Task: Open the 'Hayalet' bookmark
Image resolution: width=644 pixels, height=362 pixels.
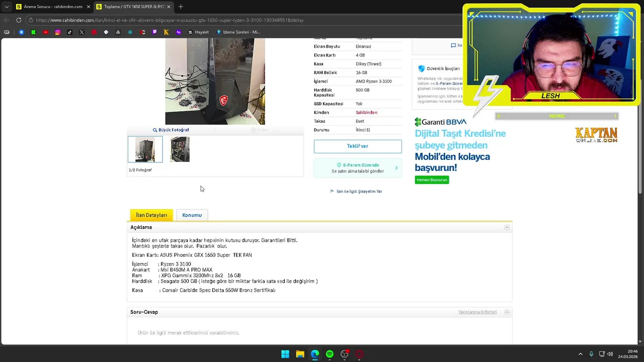Action: (198, 32)
